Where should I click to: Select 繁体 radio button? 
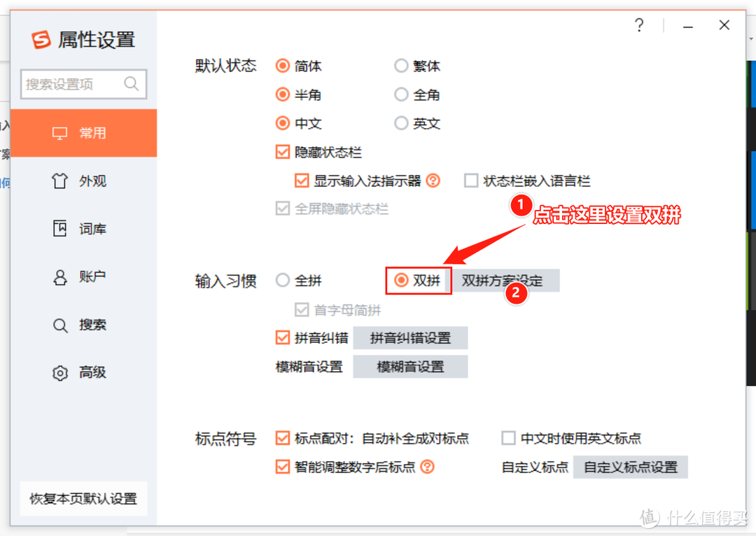pyautogui.click(x=401, y=66)
